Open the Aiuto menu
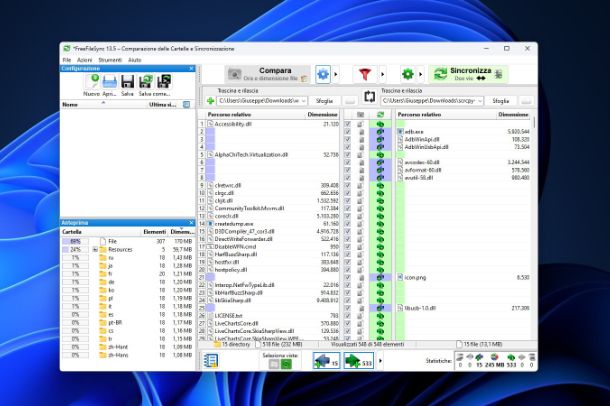 [135, 60]
